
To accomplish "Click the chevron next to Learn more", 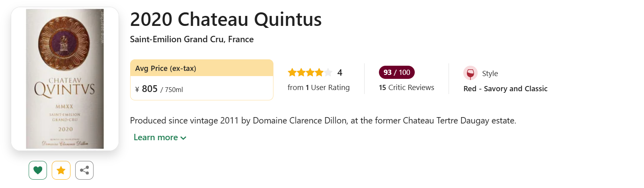I will click(183, 138).
